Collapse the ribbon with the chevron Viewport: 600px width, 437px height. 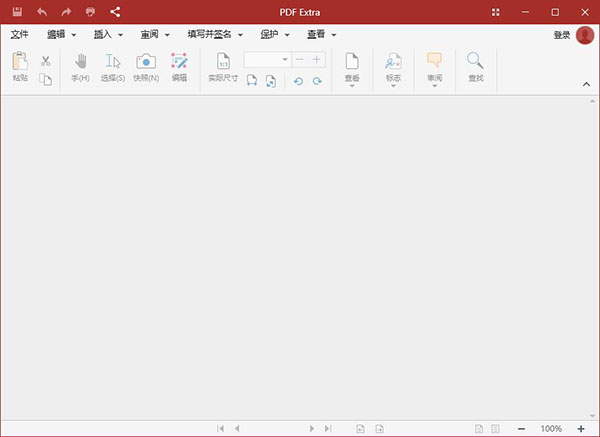point(586,84)
